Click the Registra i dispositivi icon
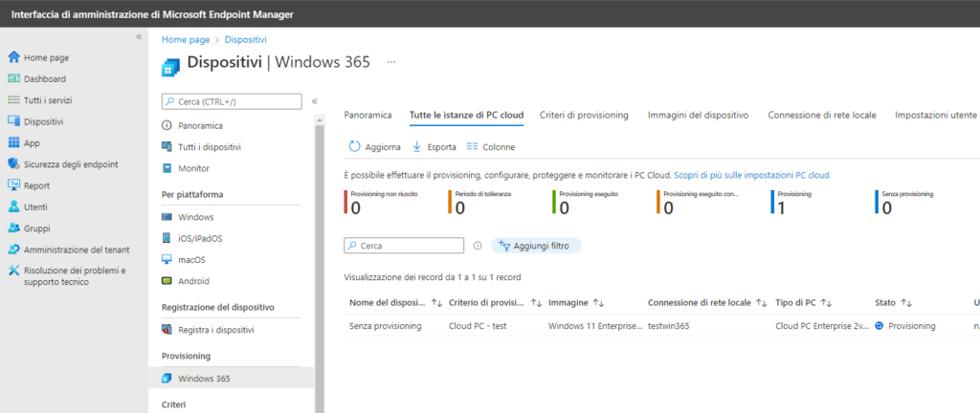980x413 pixels. click(167, 330)
